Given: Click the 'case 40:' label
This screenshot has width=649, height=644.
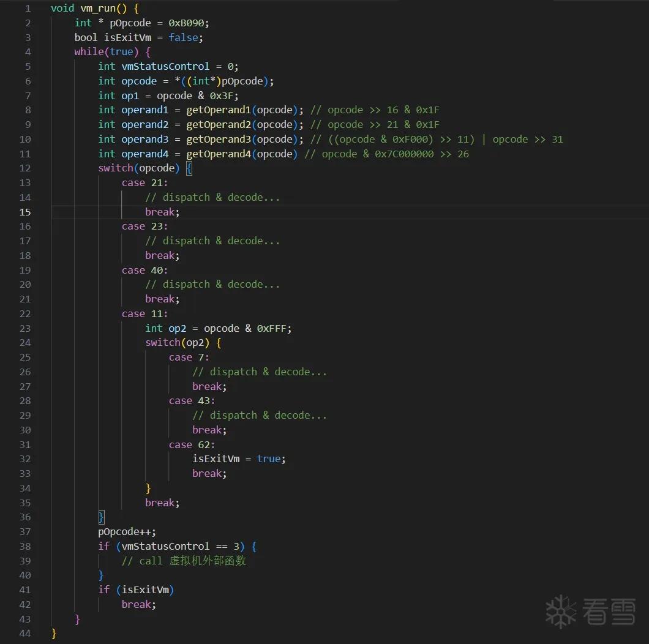Looking at the screenshot, I should [145, 270].
